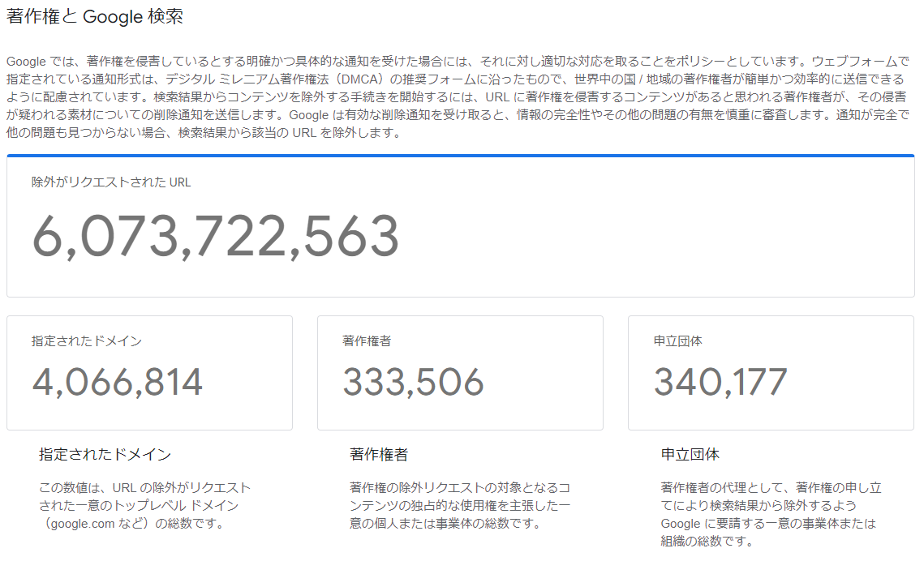Click the heading 著作権と Google 検索
The width and height of the screenshot is (924, 574).
pos(95,16)
